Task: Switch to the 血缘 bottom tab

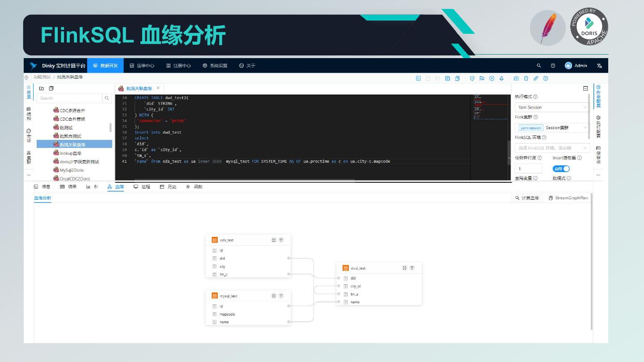Action: tap(116, 187)
